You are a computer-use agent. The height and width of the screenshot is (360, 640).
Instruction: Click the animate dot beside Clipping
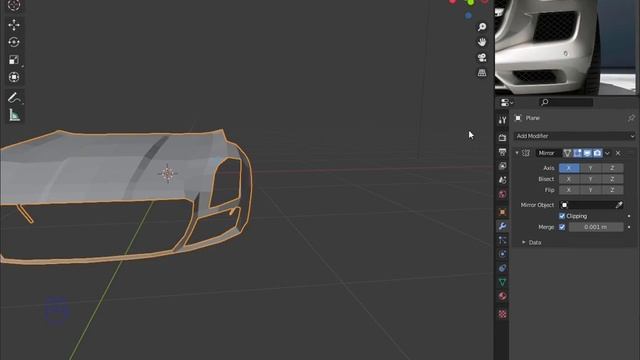(x=629, y=216)
